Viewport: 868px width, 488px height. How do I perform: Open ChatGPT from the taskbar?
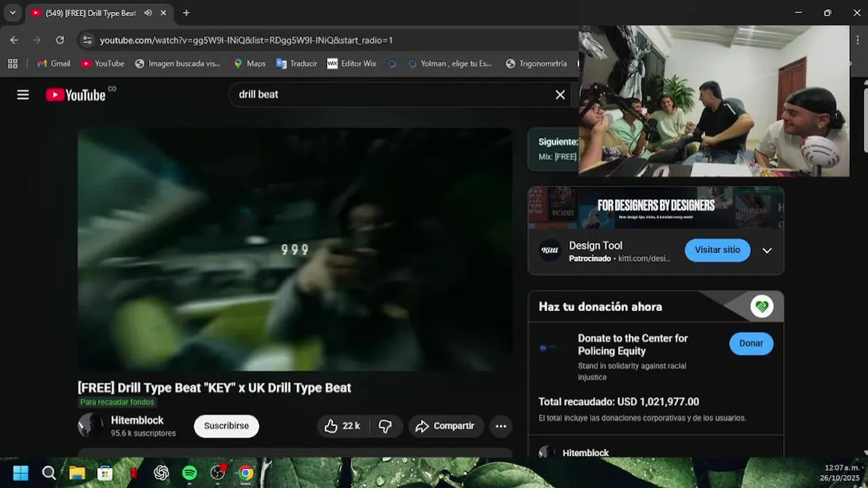(161, 473)
